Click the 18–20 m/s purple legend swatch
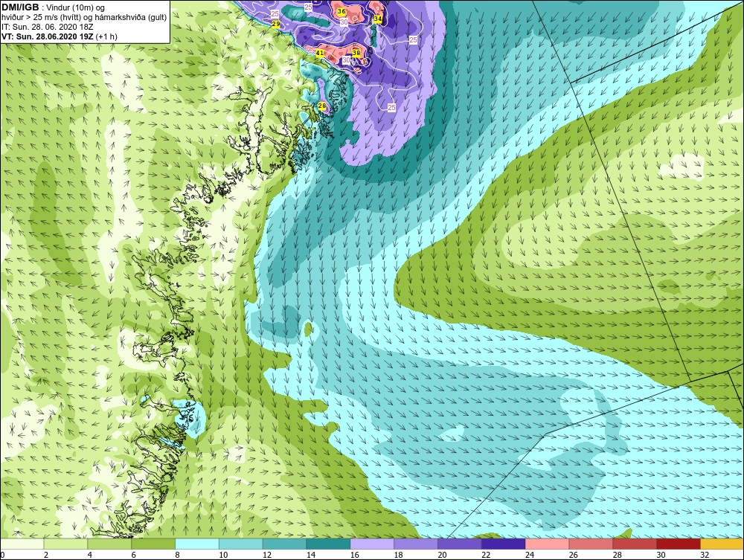 coord(416,544)
